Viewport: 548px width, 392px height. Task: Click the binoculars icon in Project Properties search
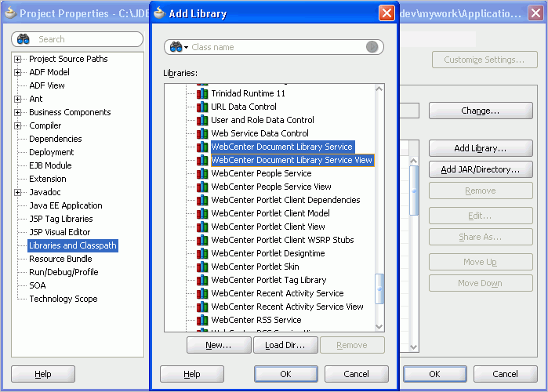pos(24,39)
